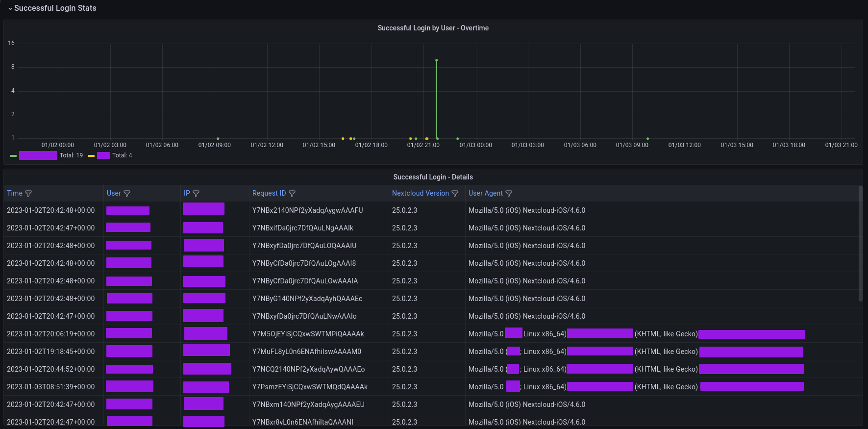Sort table by Request ID header

click(269, 193)
